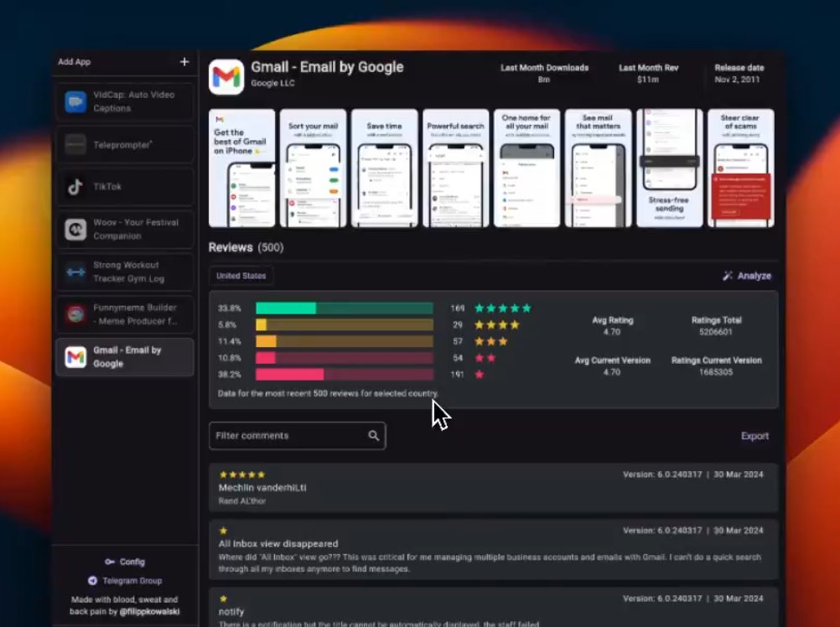
Task: Click the Google LLC developer name
Action: [272, 83]
